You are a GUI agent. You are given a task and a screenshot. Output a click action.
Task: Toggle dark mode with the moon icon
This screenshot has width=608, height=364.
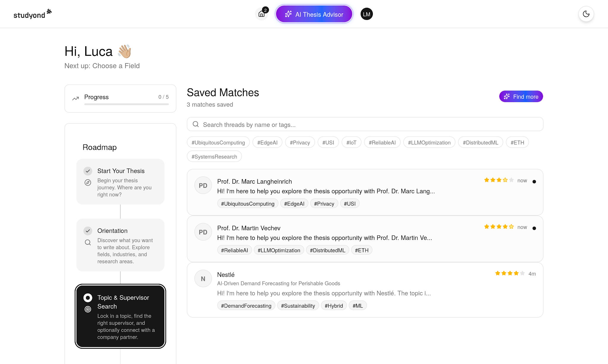586,14
